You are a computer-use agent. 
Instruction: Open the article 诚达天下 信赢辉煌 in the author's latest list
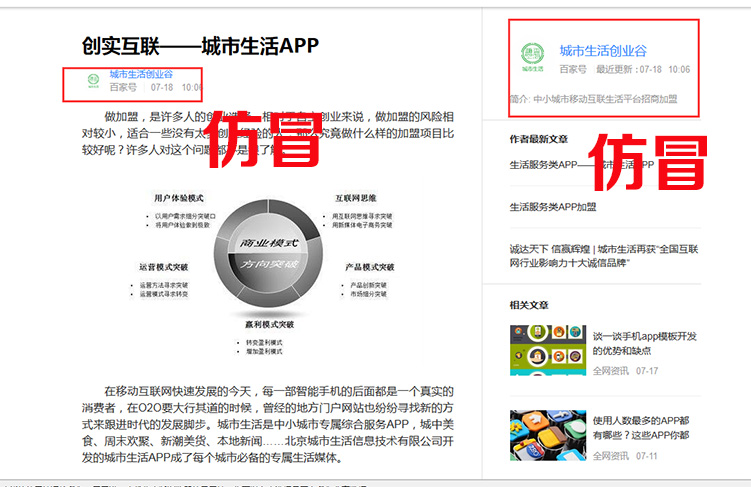[x=603, y=256]
